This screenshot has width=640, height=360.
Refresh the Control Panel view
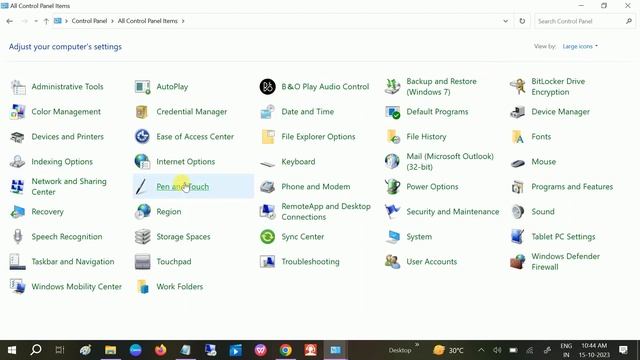pyautogui.click(x=522, y=21)
